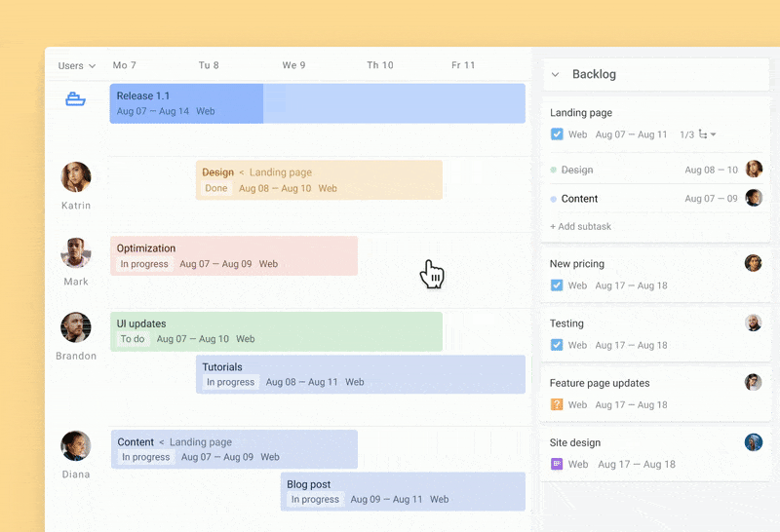Select the Content subtask in Backlog
Screen dimensions: 780x532
(x=580, y=199)
